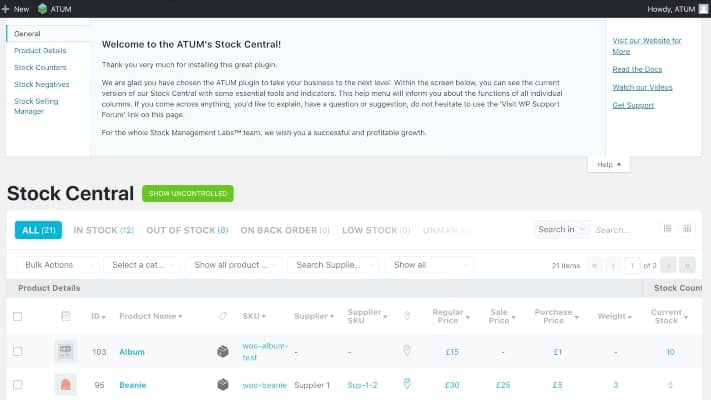Click the Show Uncontrolled button
Viewport: 711px width, 400px height.
(188, 193)
